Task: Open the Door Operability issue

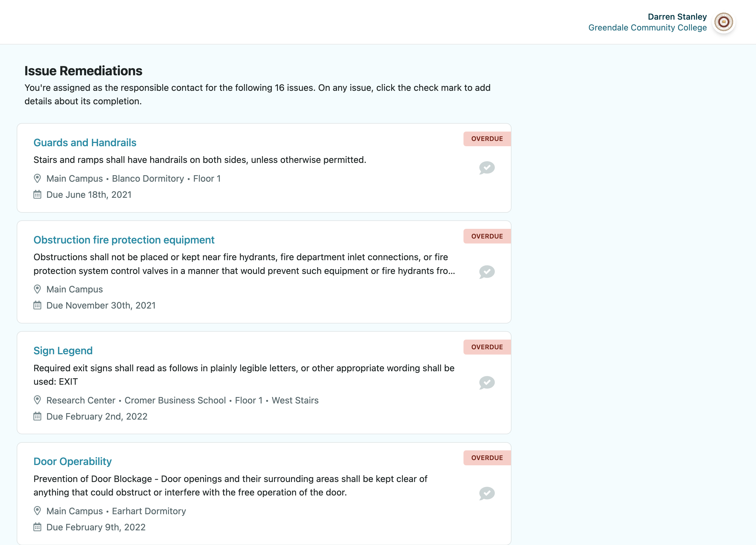Action: point(72,461)
